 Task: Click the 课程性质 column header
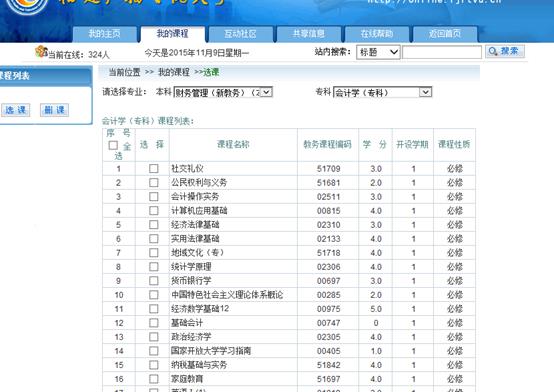[454, 144]
